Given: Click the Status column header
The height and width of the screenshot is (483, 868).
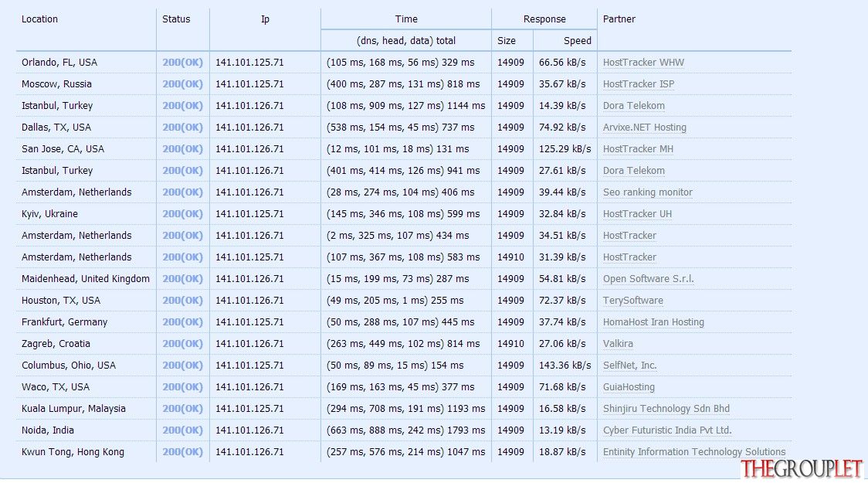Looking at the screenshot, I should 176,19.
